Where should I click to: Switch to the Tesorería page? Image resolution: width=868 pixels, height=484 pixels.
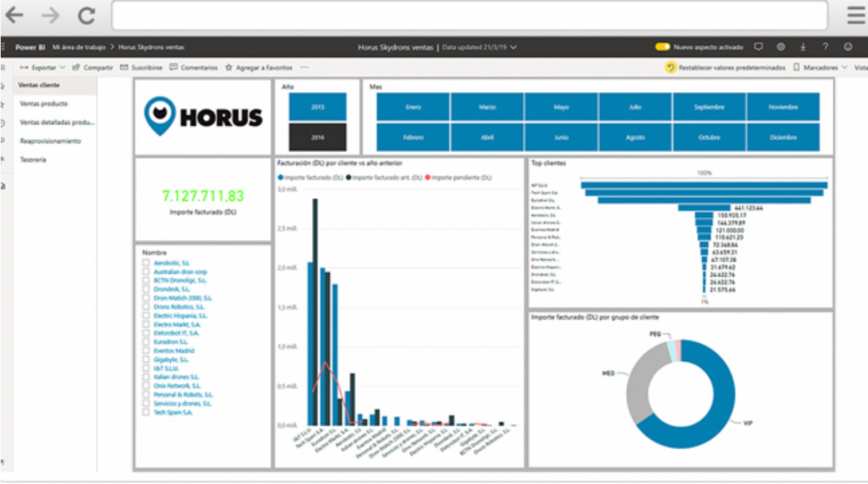click(x=34, y=159)
